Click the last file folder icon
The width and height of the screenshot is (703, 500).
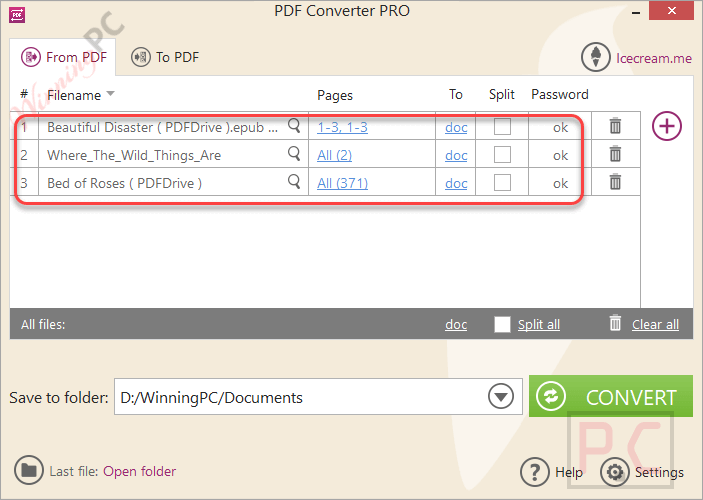[29, 470]
